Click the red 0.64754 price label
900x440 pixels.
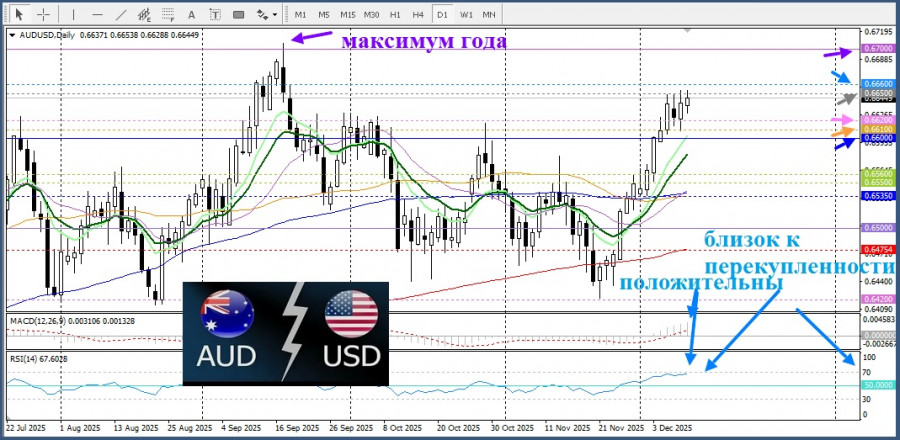click(878, 250)
